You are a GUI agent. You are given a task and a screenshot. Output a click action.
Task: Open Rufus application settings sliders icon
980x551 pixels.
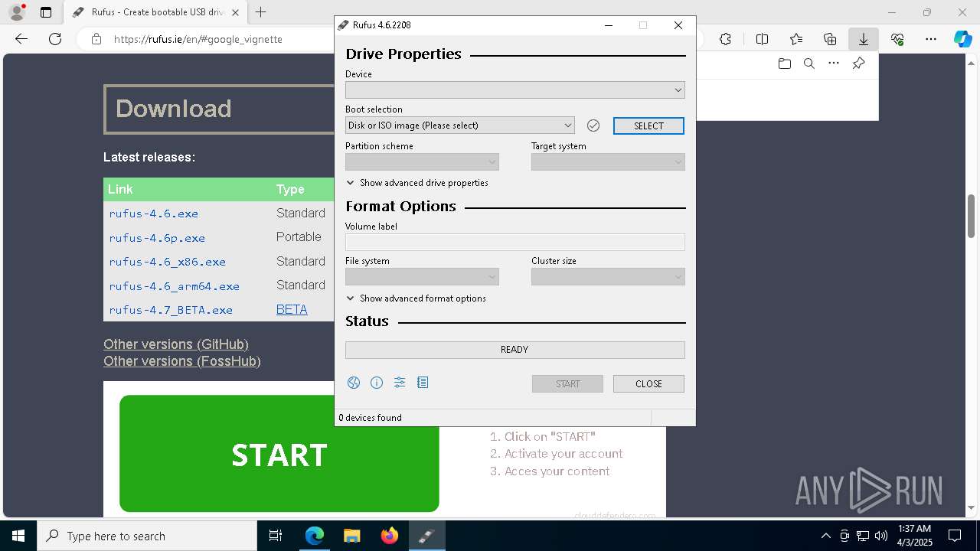tap(400, 383)
